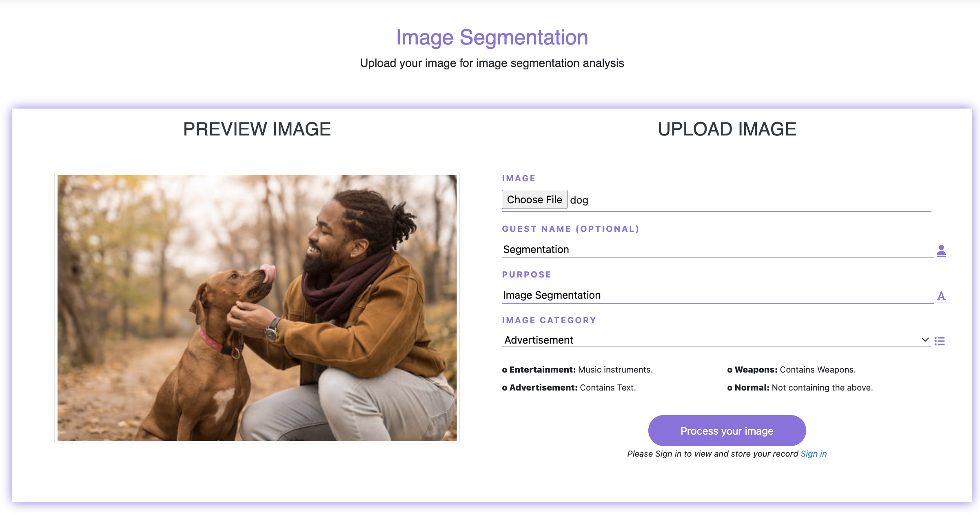
Task: Click the PREVIEW IMAGE heading
Action: pos(257,129)
